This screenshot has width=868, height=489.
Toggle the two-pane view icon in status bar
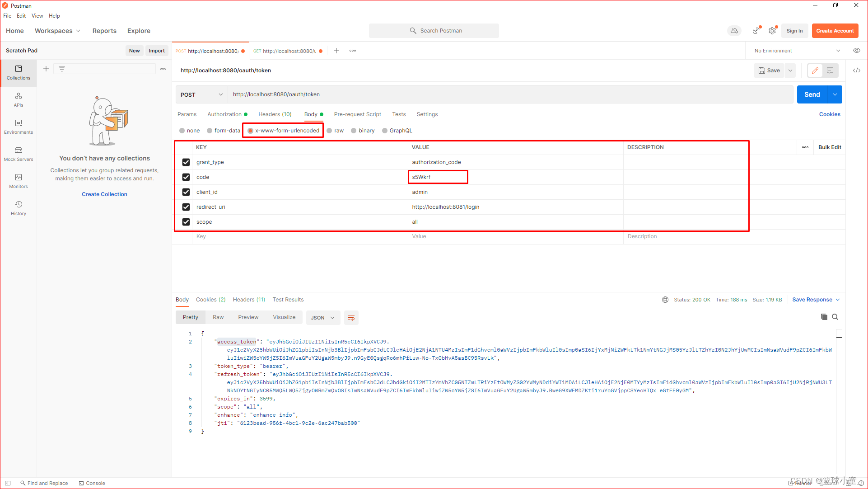click(x=8, y=483)
